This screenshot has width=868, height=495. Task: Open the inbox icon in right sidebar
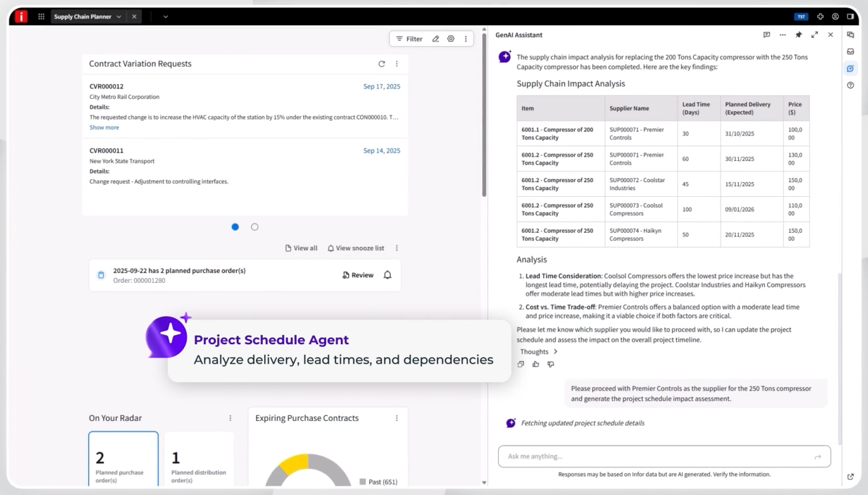851,51
